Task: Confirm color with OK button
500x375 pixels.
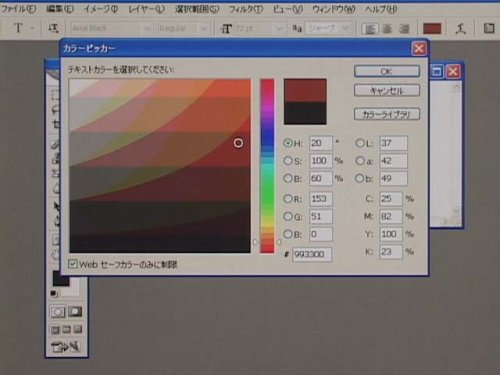Action: [x=387, y=71]
